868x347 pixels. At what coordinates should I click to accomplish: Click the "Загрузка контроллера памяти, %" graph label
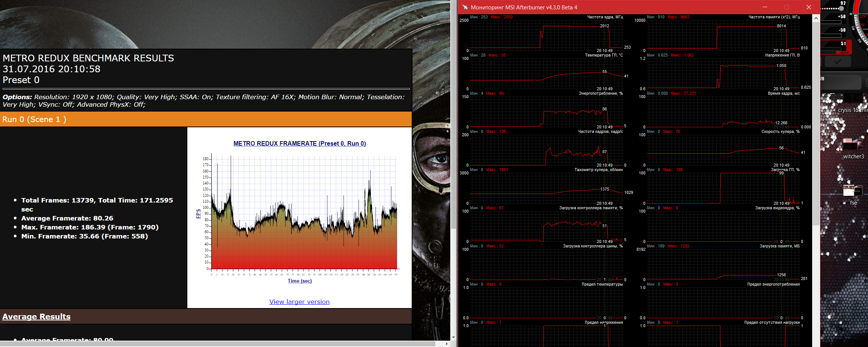tap(591, 208)
